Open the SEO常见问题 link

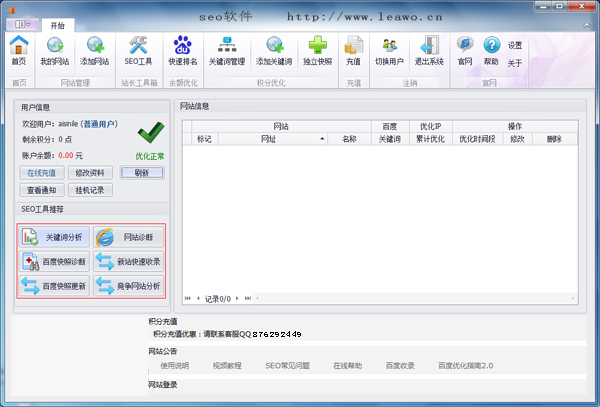click(x=287, y=366)
